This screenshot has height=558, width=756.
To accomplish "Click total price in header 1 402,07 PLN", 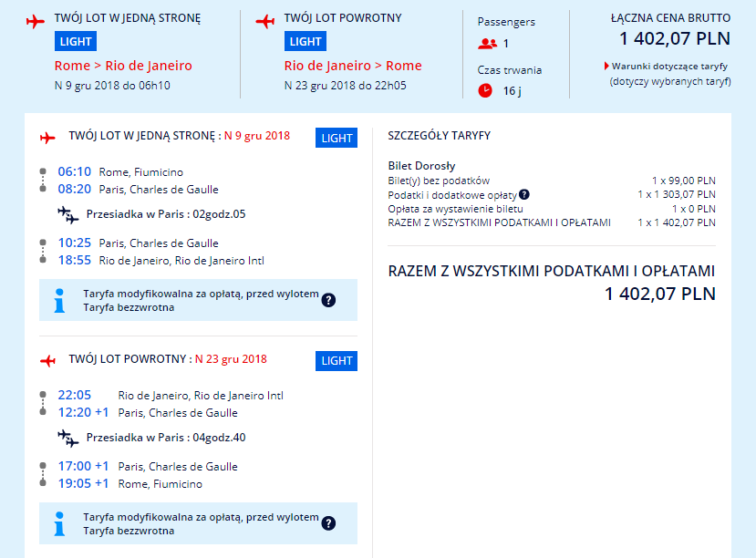I will [x=675, y=38].
